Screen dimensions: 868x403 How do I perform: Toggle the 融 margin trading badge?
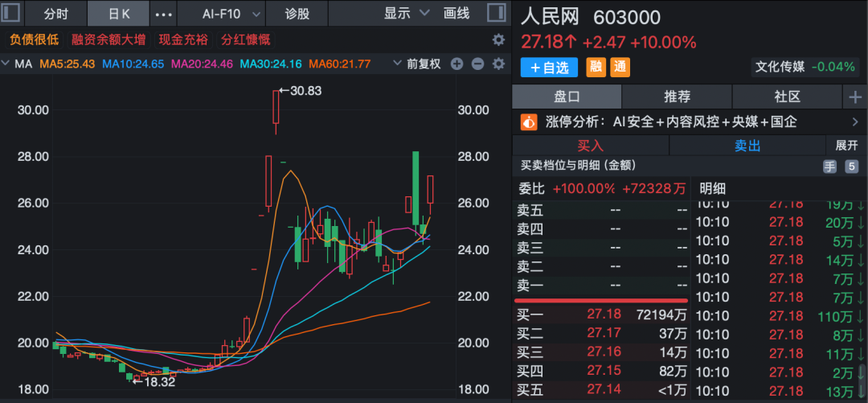597,68
